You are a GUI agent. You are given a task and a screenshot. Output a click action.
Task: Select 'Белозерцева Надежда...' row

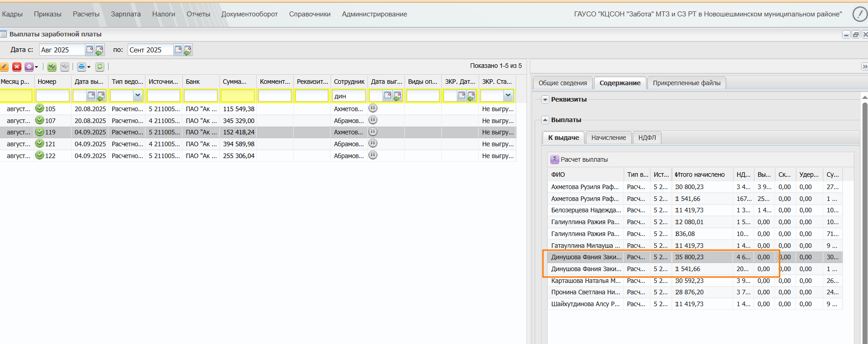[x=695, y=210]
